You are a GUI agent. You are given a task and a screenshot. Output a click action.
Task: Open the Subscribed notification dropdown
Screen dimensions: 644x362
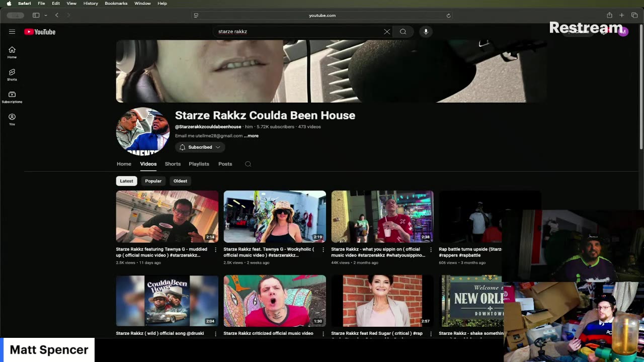pos(200,147)
